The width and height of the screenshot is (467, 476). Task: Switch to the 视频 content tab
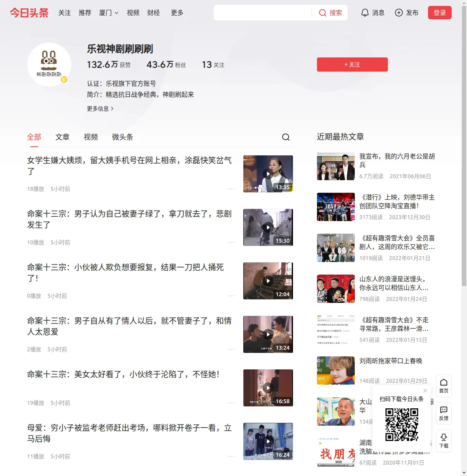91,137
